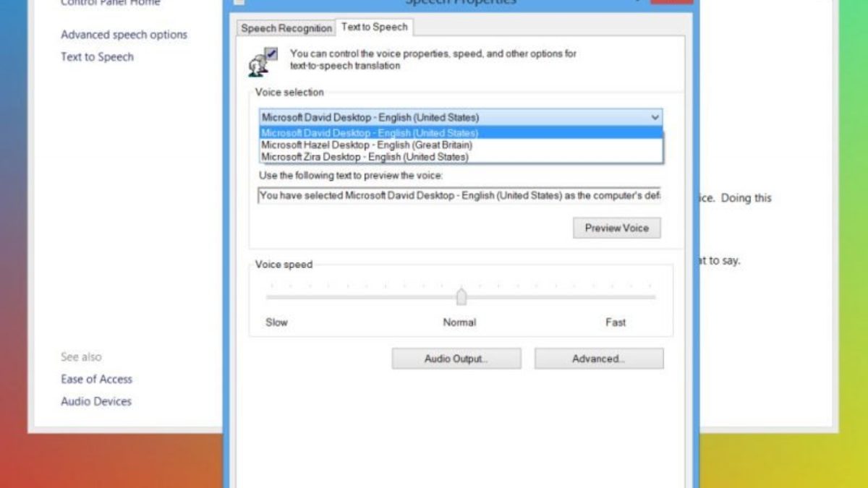868x488 pixels.
Task: Click the 'See also' heading in sidebar
Action: 81,357
